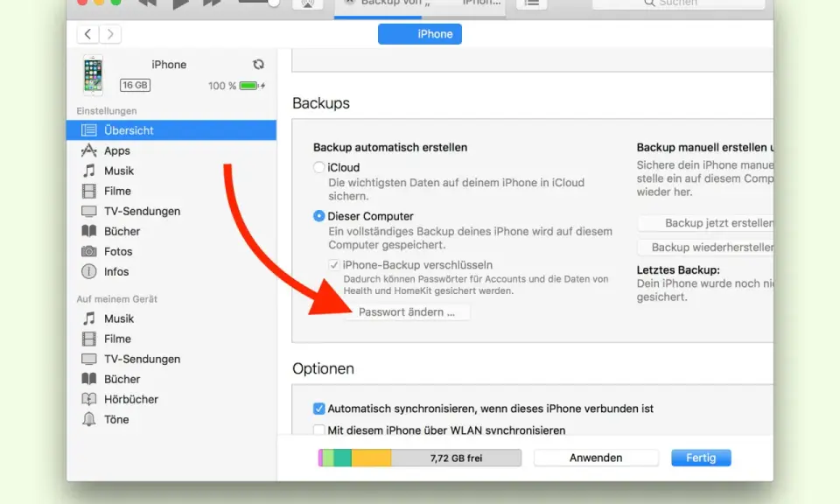Click the teal segment of storage bar

pyautogui.click(x=343, y=458)
